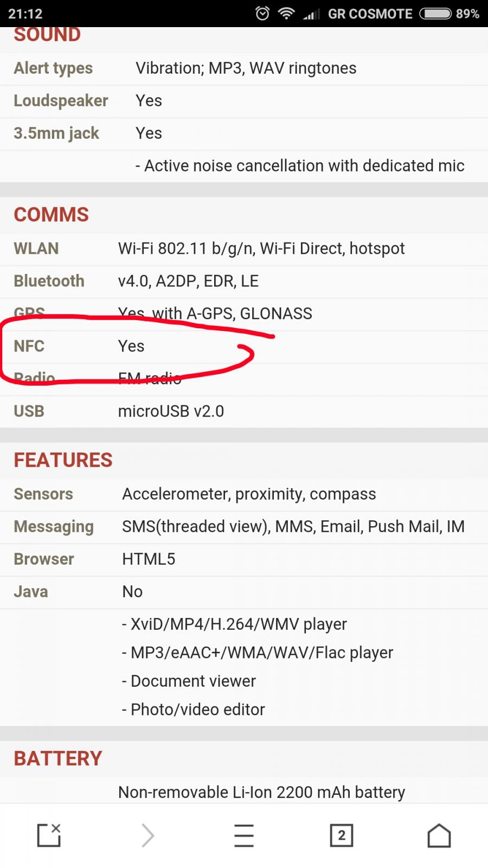Go to the browser home page icon
The image size is (488, 868).
(439, 835)
